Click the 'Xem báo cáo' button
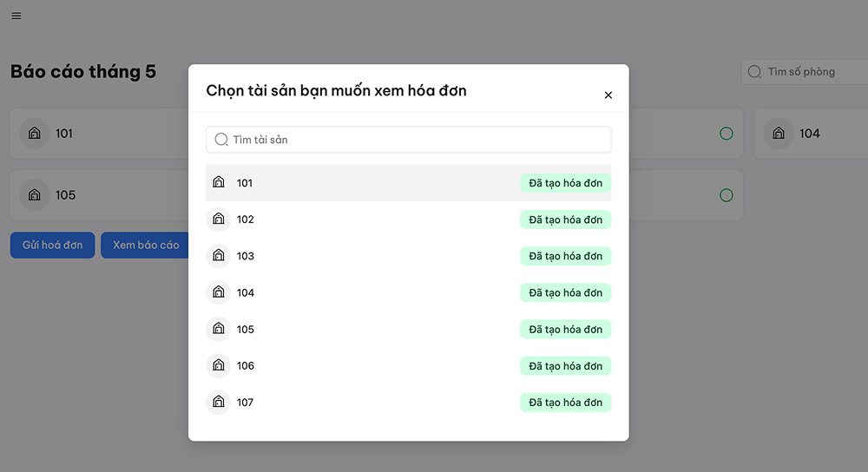The height and width of the screenshot is (472, 868). point(145,246)
